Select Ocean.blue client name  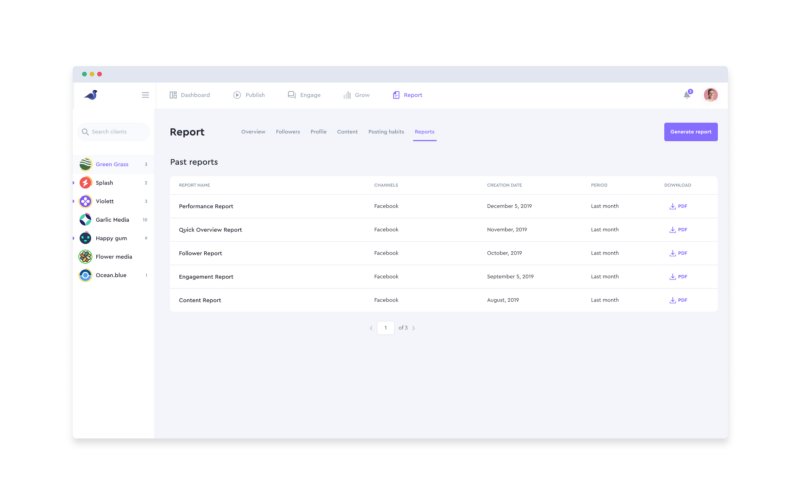point(111,275)
